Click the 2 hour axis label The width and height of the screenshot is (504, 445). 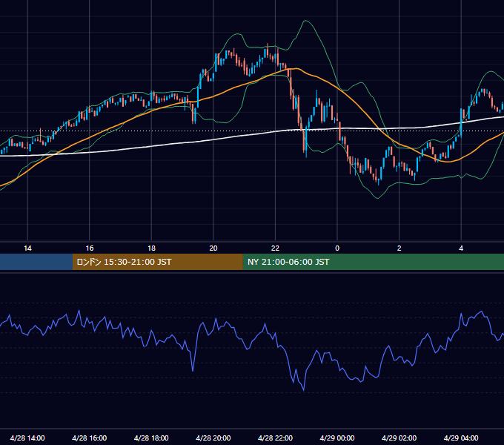tap(399, 248)
